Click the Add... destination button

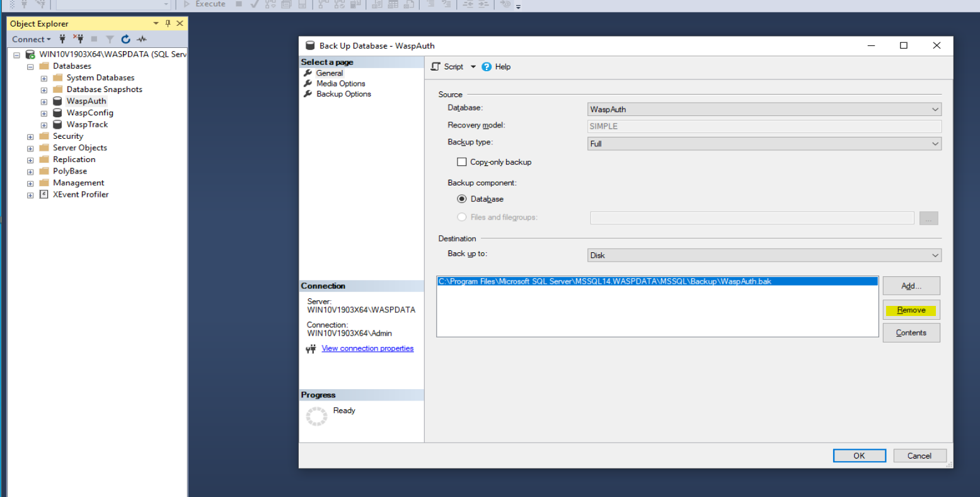(911, 286)
